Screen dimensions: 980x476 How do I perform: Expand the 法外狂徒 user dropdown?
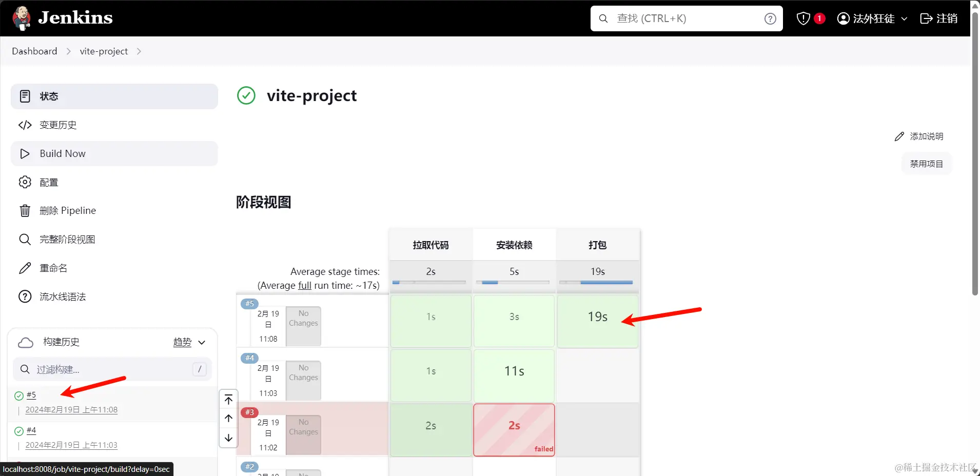(904, 18)
